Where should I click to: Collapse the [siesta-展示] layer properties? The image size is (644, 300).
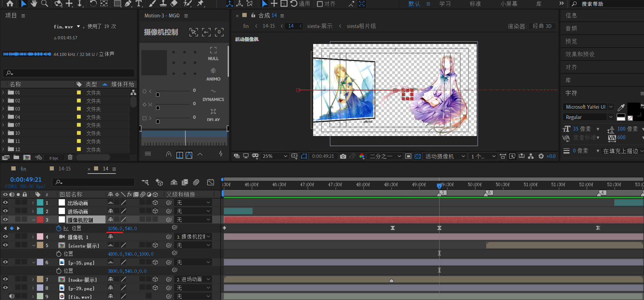coord(33,245)
